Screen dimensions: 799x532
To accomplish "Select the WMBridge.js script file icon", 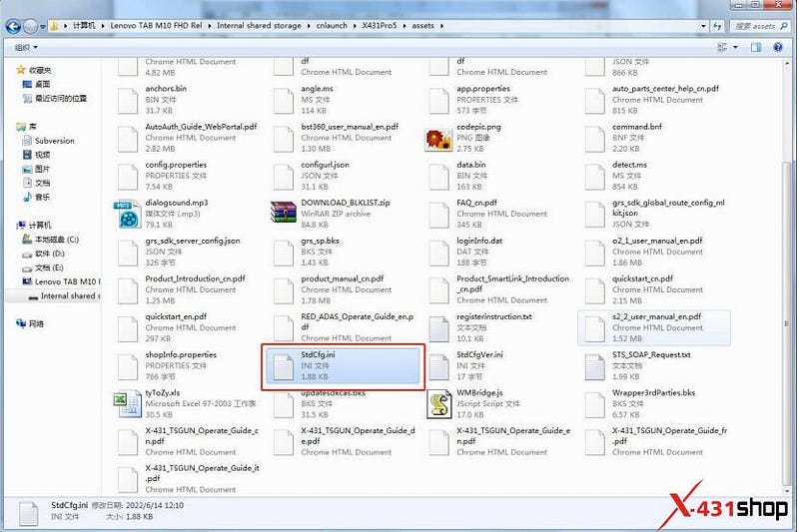I will click(x=439, y=403).
